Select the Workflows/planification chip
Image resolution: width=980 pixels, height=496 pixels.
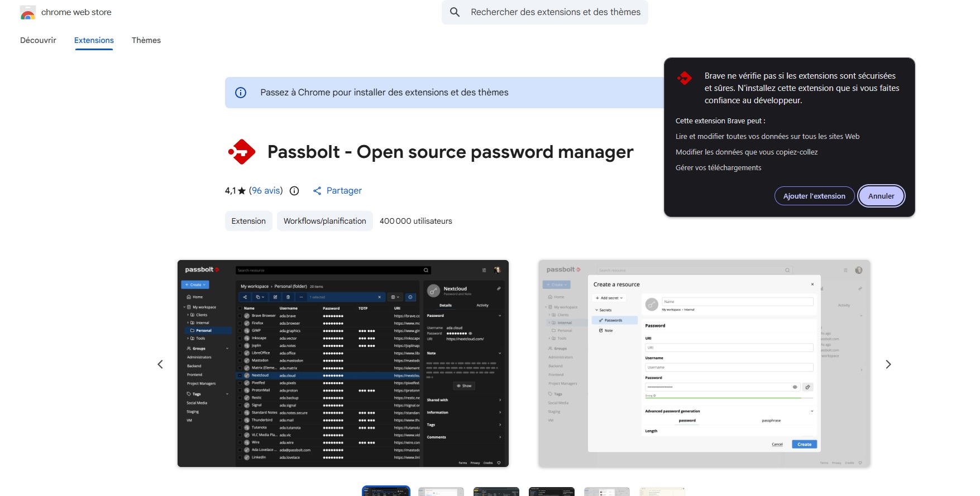click(325, 221)
